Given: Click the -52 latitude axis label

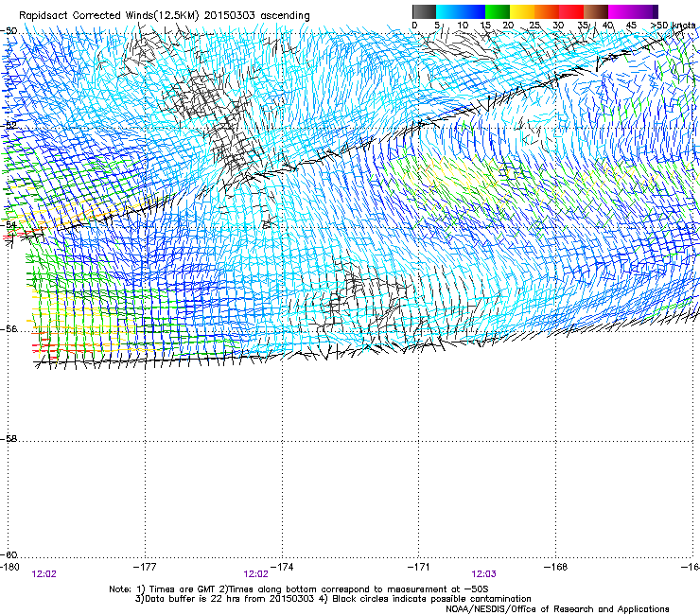Looking at the screenshot, I should point(9,125).
